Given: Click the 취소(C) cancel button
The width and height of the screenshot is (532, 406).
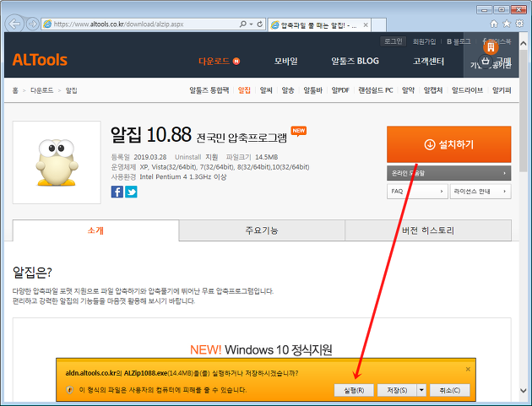Looking at the screenshot, I should [450, 390].
